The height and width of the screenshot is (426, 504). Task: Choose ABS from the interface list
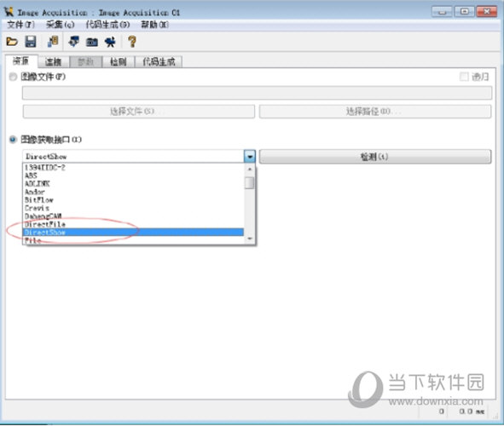[x=133, y=176]
